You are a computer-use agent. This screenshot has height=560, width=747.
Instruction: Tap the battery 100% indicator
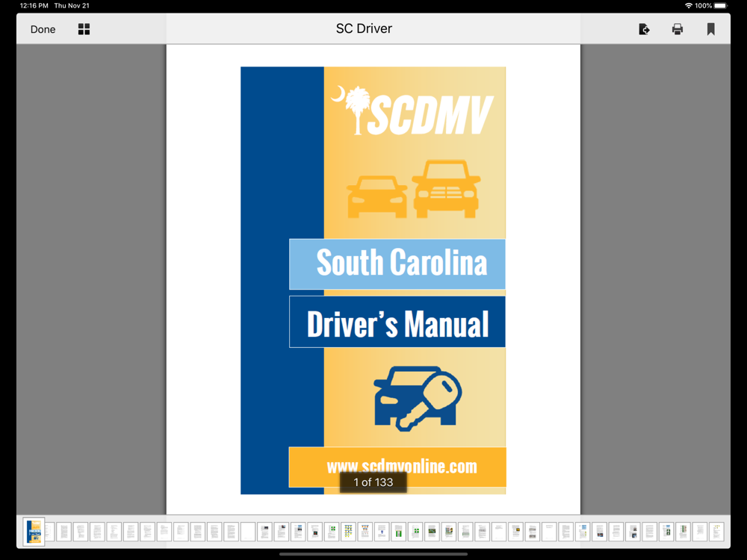(710, 6)
